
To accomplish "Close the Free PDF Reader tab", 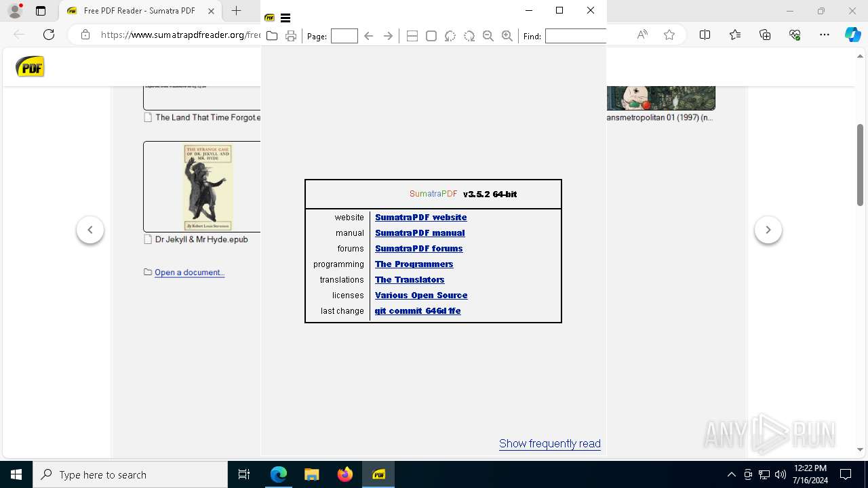I will point(212,11).
